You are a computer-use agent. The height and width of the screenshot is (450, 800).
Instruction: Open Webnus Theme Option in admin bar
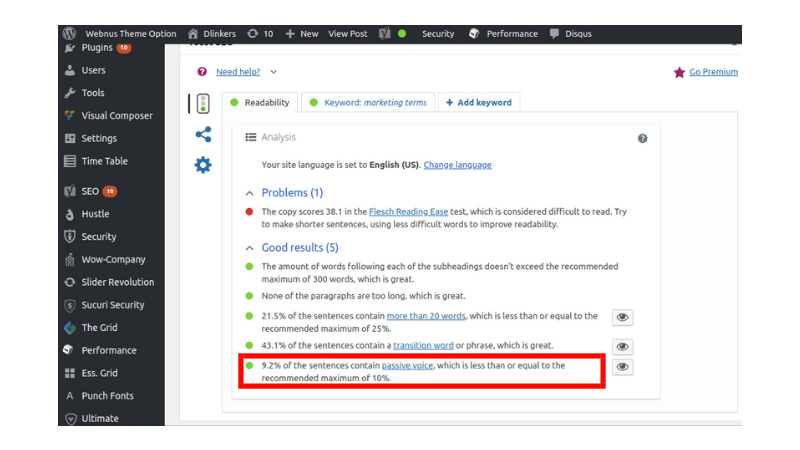click(131, 34)
